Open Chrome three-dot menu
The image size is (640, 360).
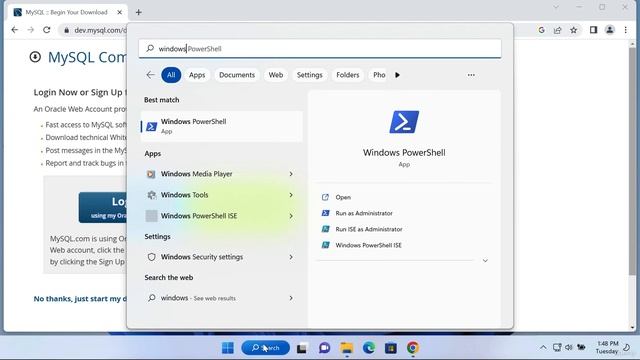(x=625, y=30)
